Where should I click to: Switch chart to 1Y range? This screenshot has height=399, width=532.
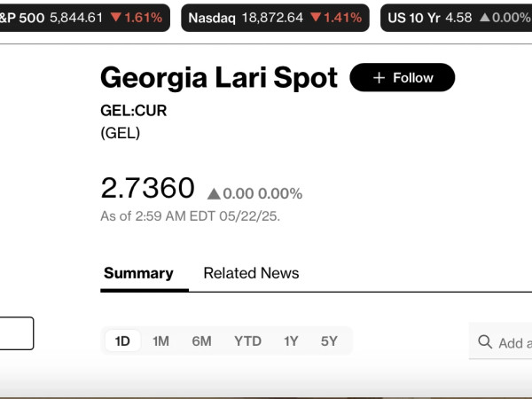click(x=291, y=340)
